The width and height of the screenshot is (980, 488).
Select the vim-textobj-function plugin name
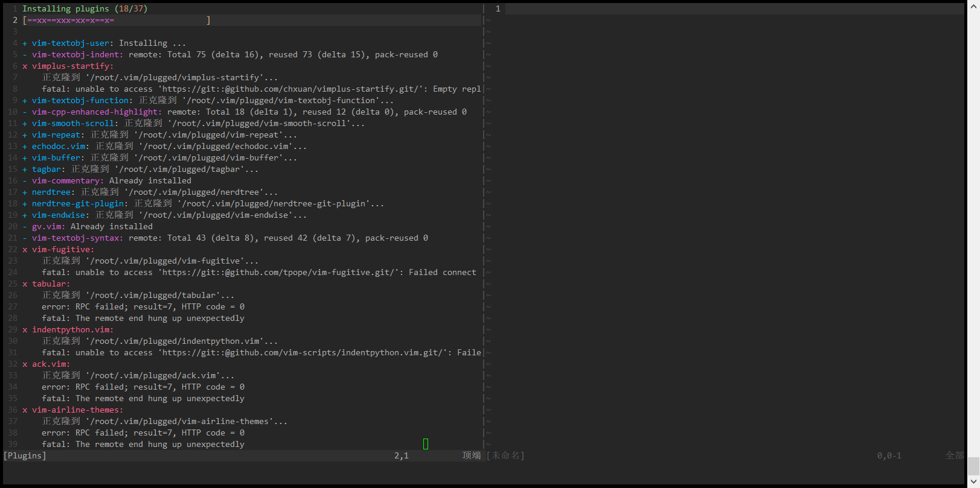(x=80, y=100)
